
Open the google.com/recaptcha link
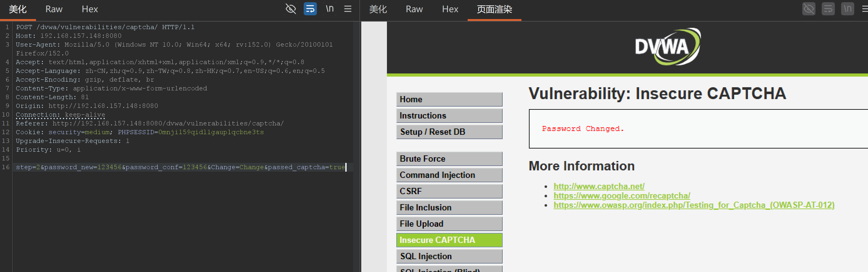pos(622,196)
